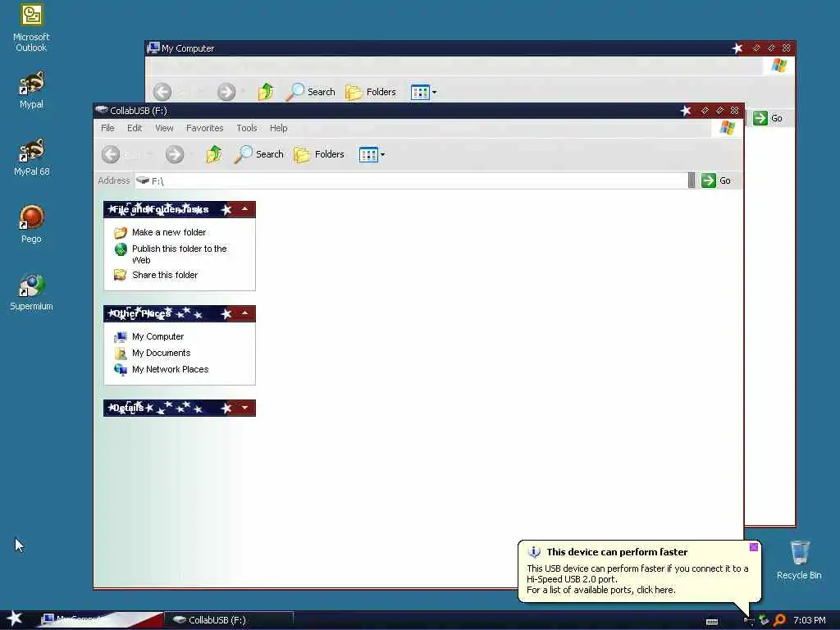Click the balloon message about available ports

[601, 590]
